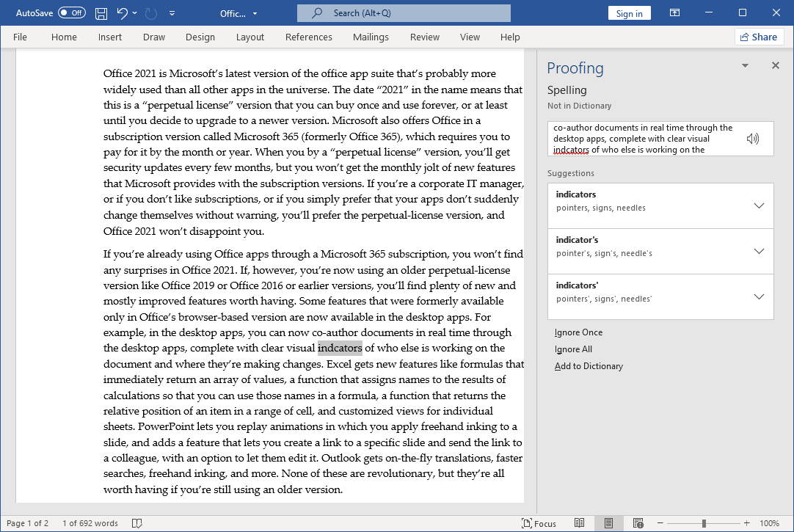Toggle Focus mode in status bar

tap(539, 523)
